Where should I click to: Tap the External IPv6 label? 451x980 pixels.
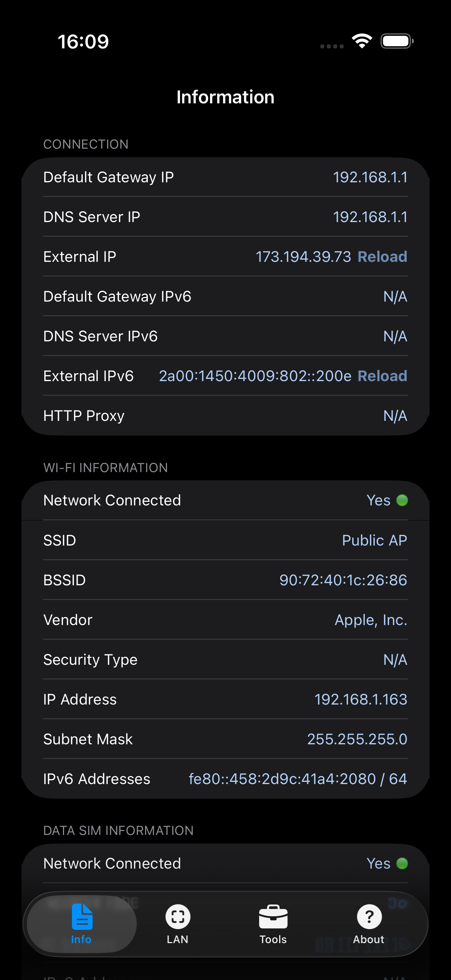pos(88,376)
